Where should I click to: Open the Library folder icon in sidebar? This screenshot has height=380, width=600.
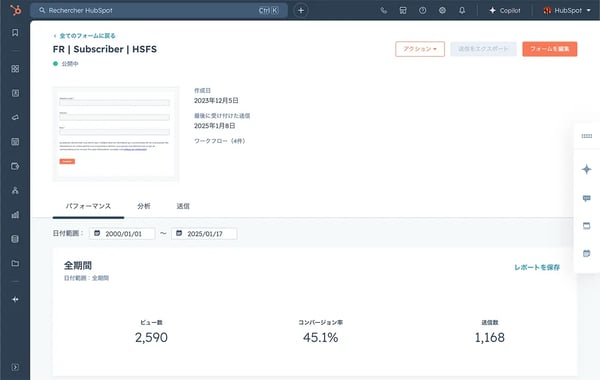15,263
